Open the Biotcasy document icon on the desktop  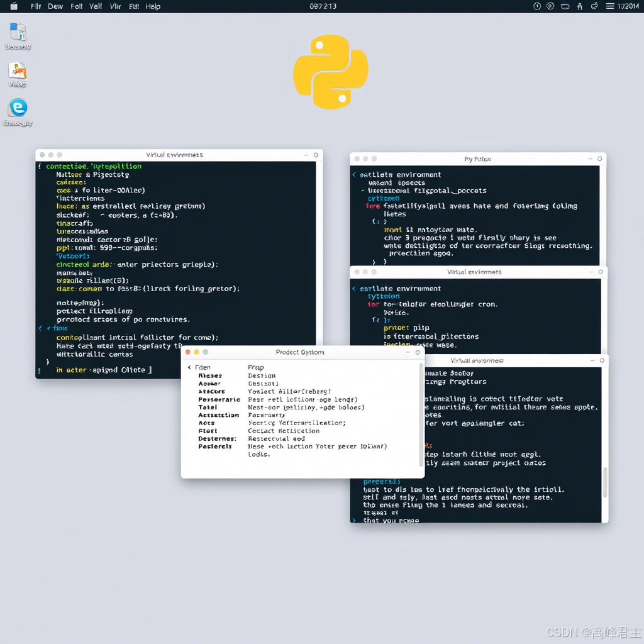[x=17, y=33]
